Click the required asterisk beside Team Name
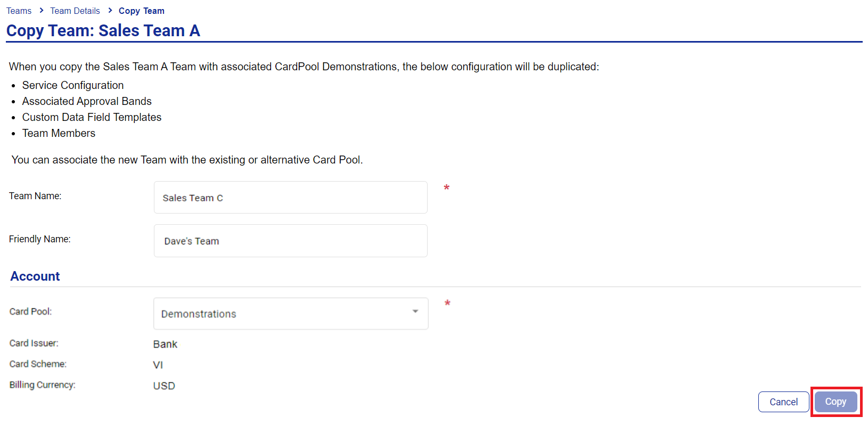868x433 pixels. [447, 188]
